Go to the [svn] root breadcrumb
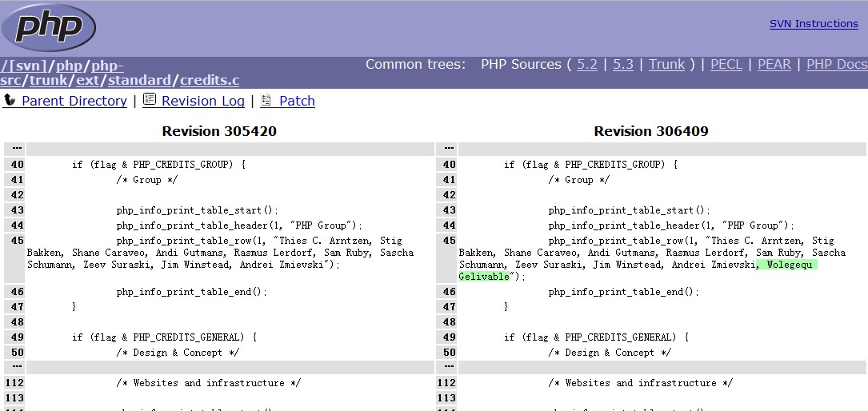Screen dimensions: 868x411 (30, 66)
